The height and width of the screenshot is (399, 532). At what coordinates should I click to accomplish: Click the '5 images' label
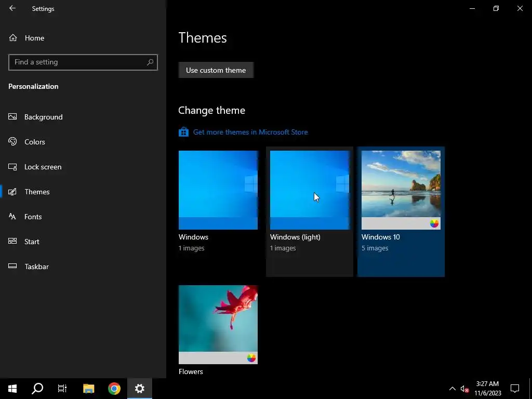click(x=375, y=248)
